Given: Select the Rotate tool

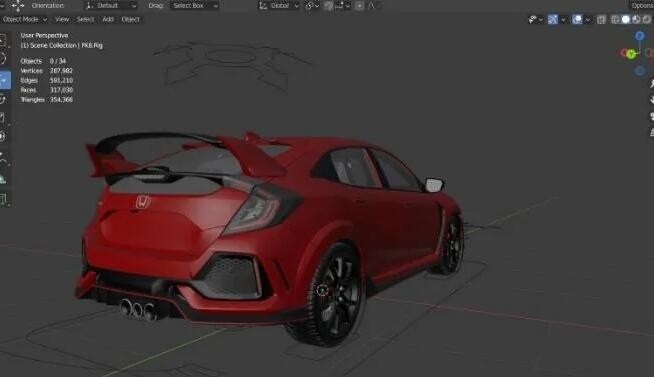Looking at the screenshot, I should click(x=3, y=99).
